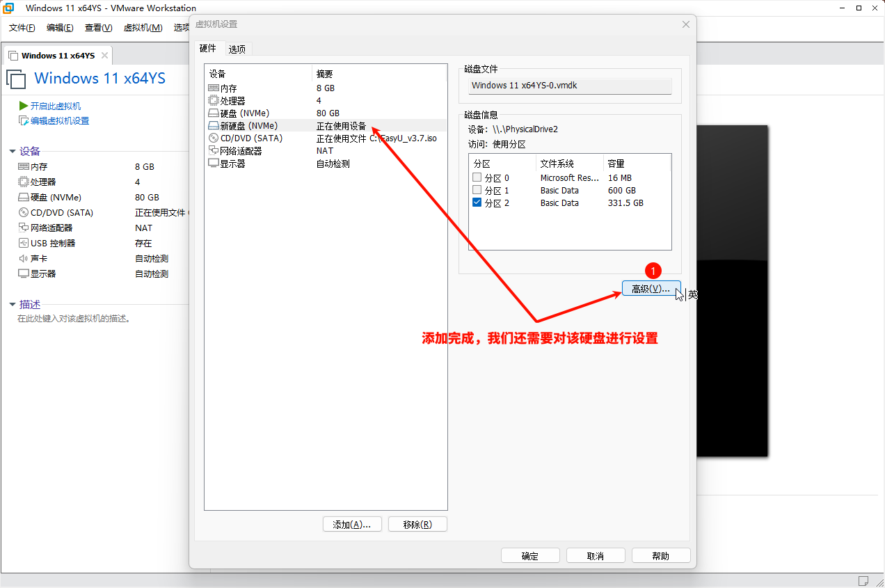Viewport: 885px width, 588px height.
Task: Click the 添加(A)... button
Action: (352, 525)
